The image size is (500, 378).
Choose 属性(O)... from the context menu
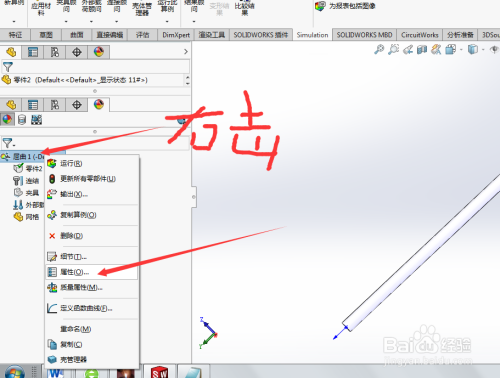tap(92, 272)
